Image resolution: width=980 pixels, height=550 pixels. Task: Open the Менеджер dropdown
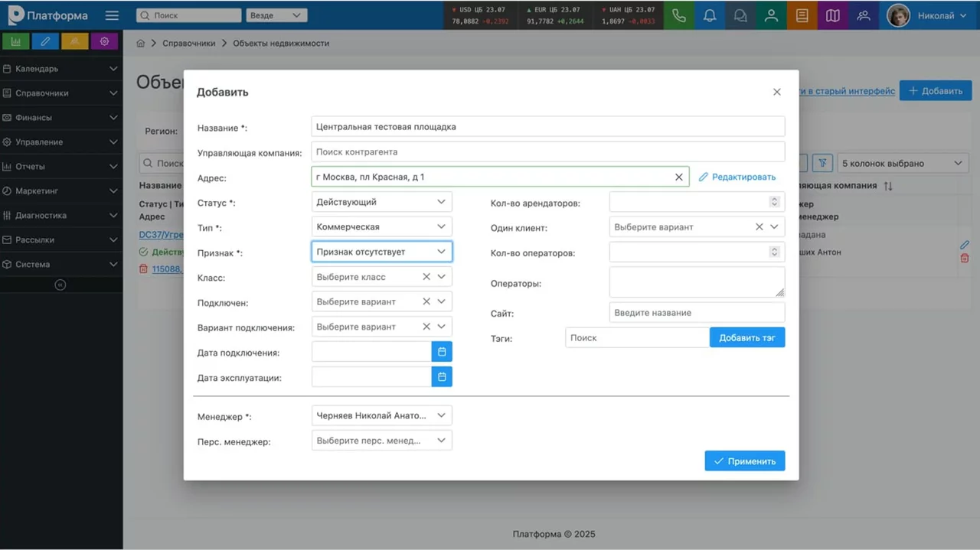click(381, 415)
